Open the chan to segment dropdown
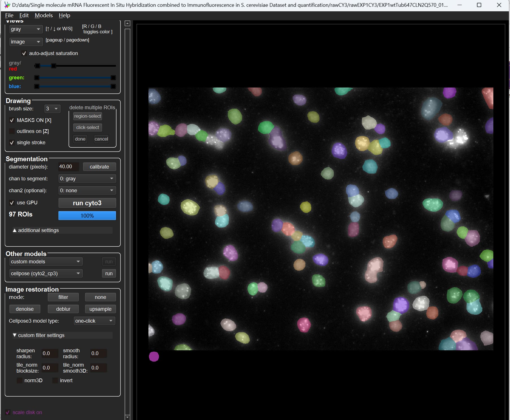The image size is (510, 420). pos(87,178)
